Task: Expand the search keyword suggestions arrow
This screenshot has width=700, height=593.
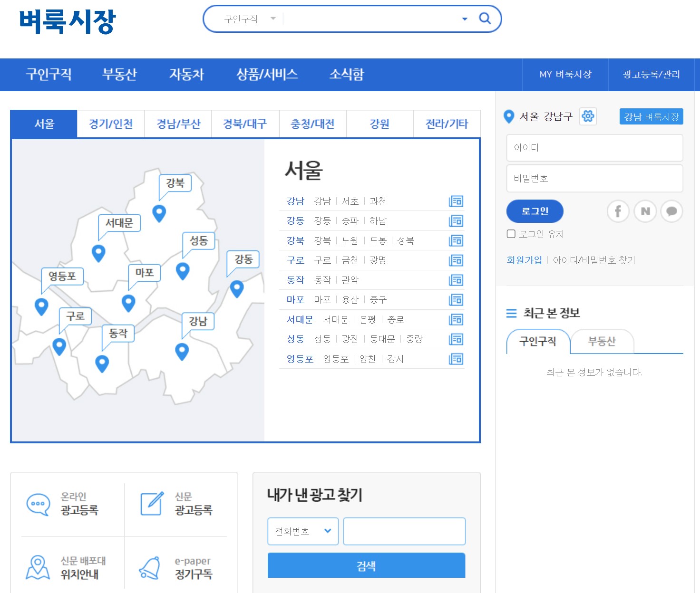Action: (x=464, y=19)
